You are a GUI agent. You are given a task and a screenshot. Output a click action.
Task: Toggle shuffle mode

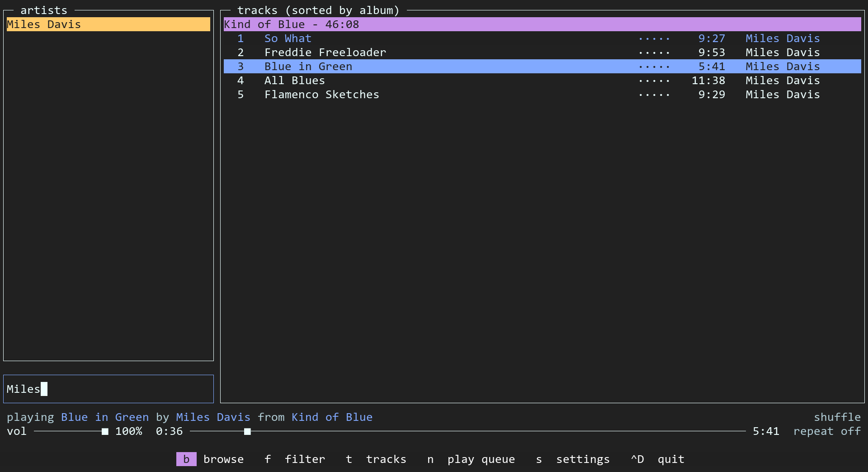pyautogui.click(x=837, y=417)
